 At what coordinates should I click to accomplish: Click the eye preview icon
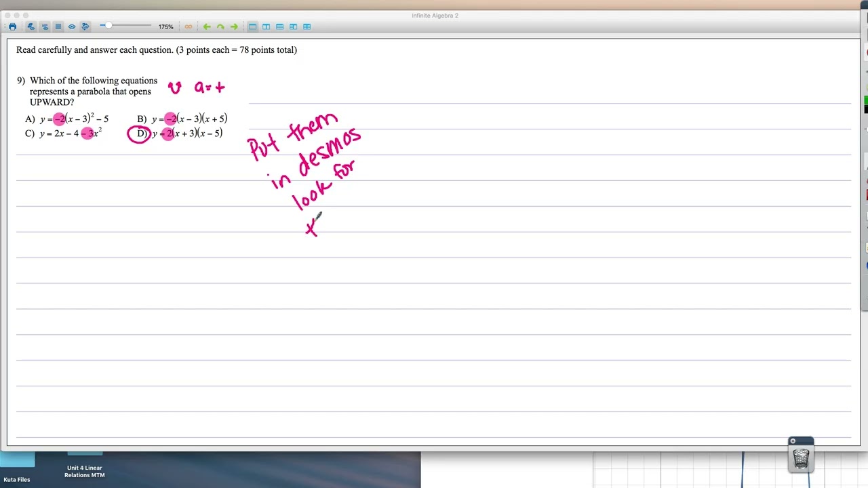click(x=72, y=27)
